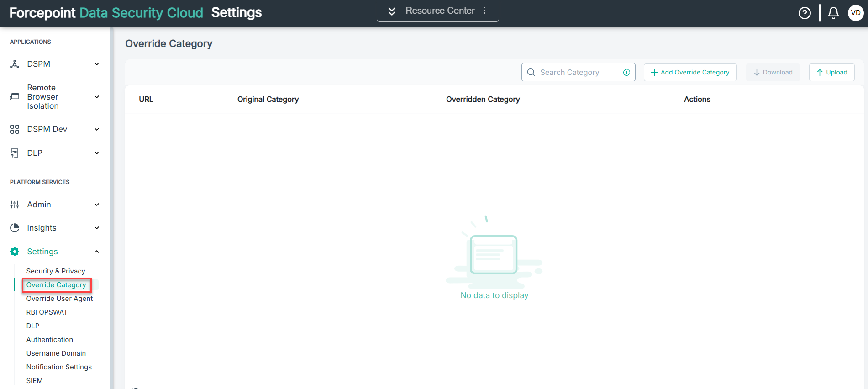Open the Notification Settings page
Image resolution: width=868 pixels, height=389 pixels.
pyautogui.click(x=59, y=367)
